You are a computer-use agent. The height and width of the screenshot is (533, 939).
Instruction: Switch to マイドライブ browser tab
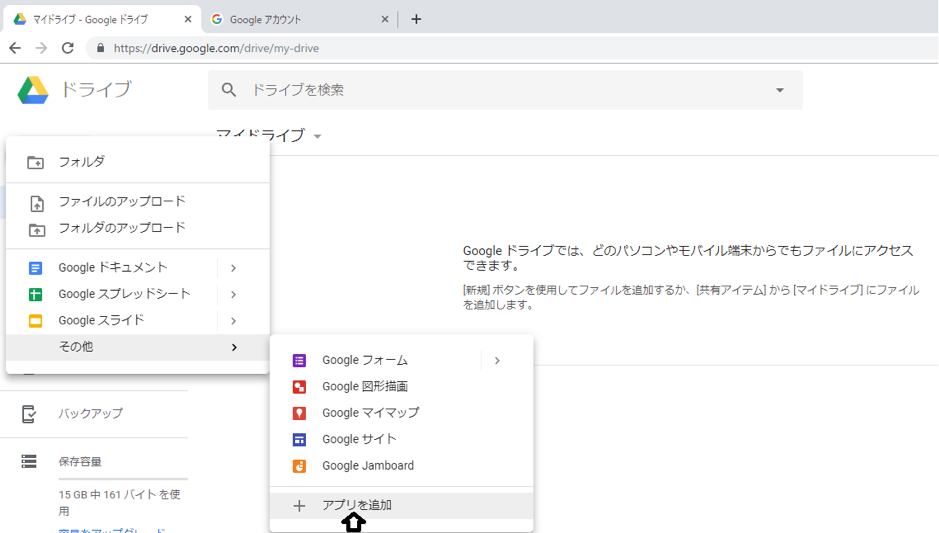tap(102, 19)
